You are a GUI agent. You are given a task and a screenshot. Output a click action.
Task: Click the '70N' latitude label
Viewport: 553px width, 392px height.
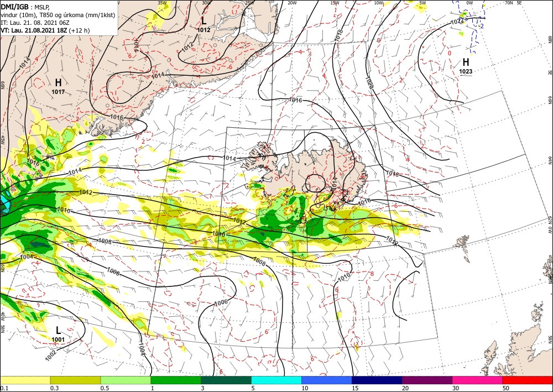tap(509, 3)
